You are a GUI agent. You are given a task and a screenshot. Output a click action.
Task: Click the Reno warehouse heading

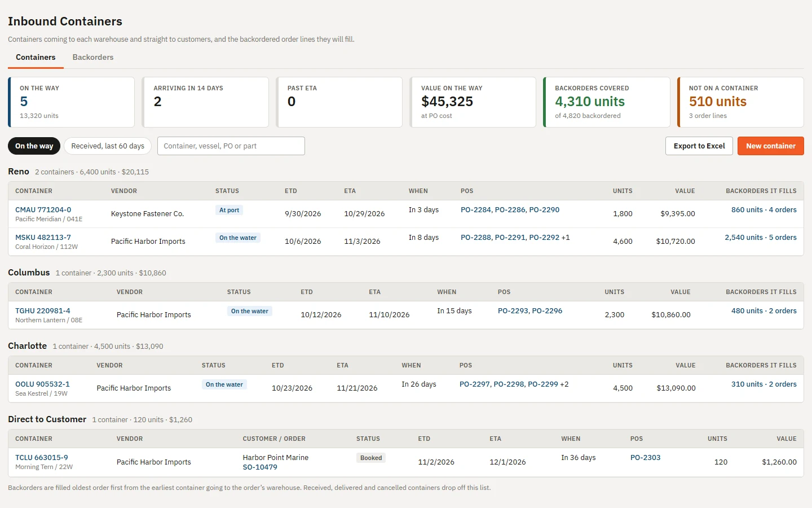coord(19,172)
